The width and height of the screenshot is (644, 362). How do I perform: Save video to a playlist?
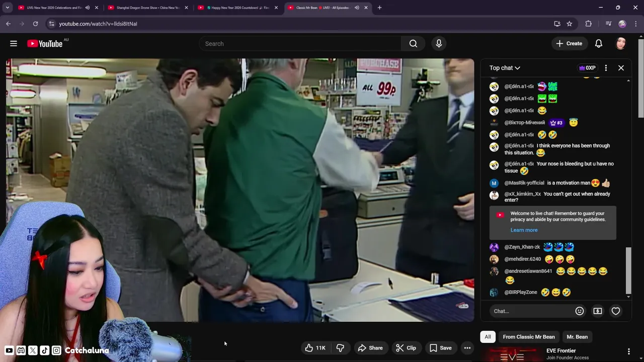click(440, 348)
